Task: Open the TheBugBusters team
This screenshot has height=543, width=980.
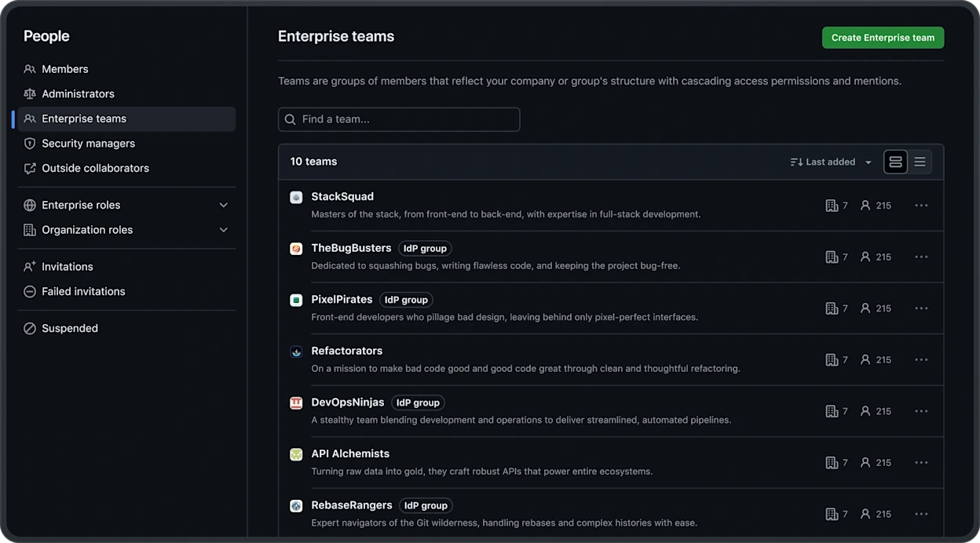Action: click(351, 248)
